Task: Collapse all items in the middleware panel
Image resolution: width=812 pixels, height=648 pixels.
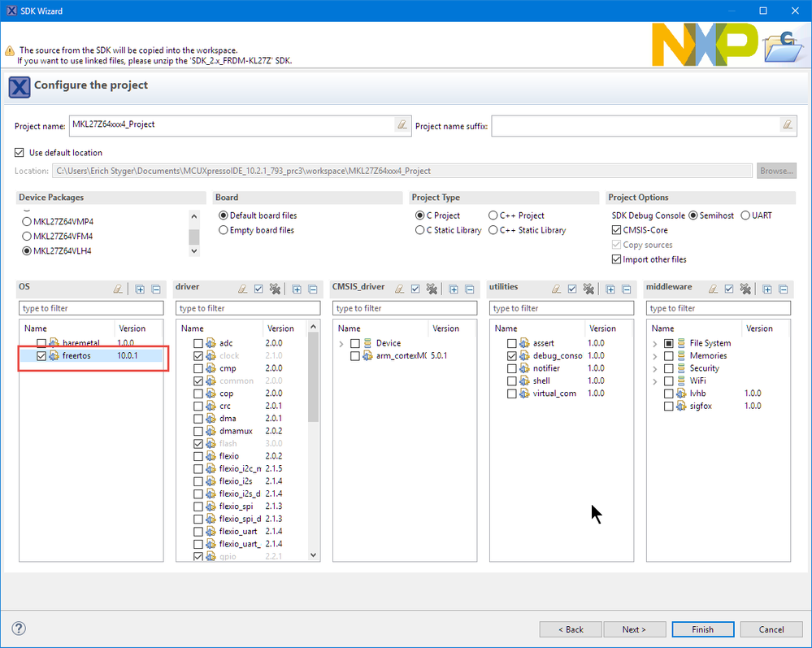Action: pos(784,289)
